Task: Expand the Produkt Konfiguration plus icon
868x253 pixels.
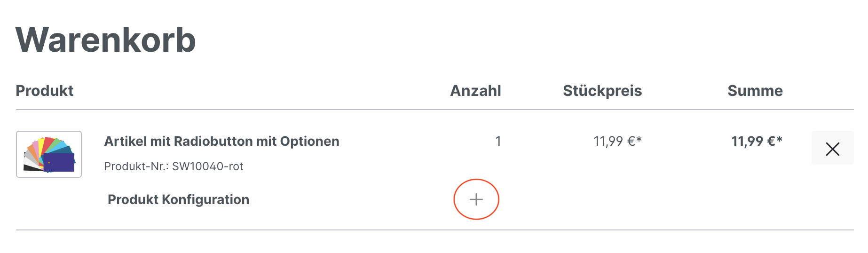Action: 476,199
